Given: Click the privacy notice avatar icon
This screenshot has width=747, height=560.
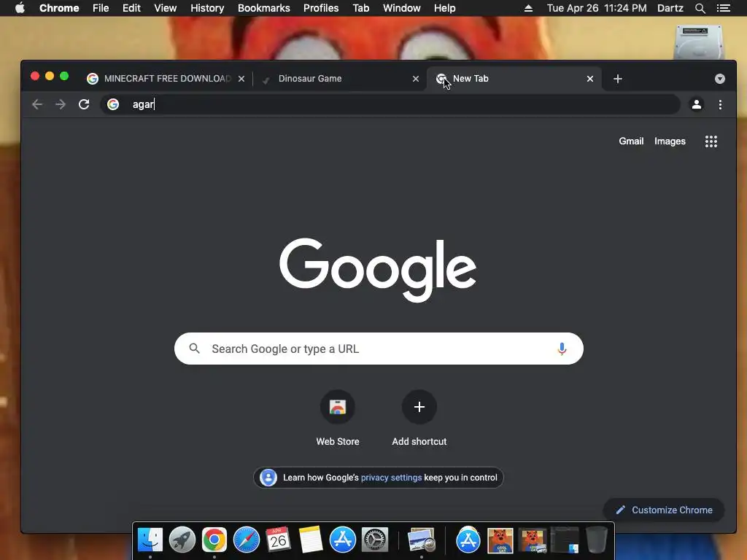Looking at the screenshot, I should click(268, 478).
